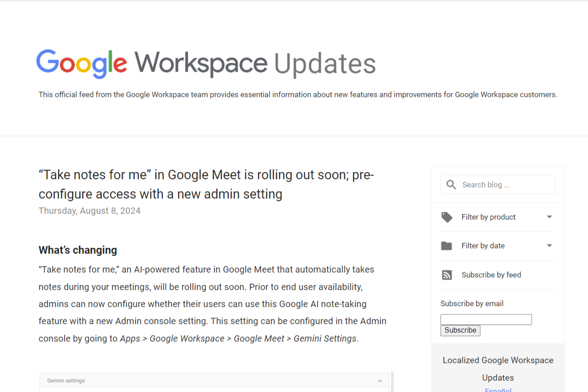This screenshot has height=392, width=588.
Task: Click the article date Thursday, August 8, 2024
Action: (x=89, y=210)
